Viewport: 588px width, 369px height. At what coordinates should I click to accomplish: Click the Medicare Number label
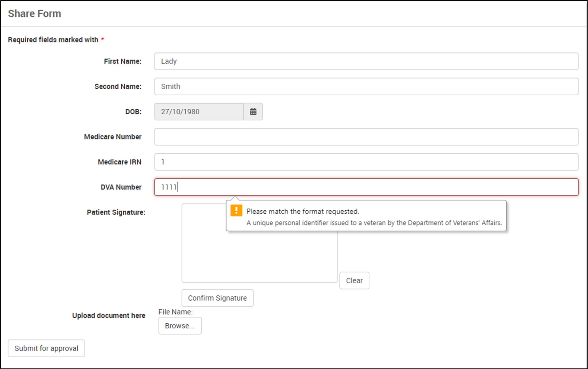click(x=112, y=137)
